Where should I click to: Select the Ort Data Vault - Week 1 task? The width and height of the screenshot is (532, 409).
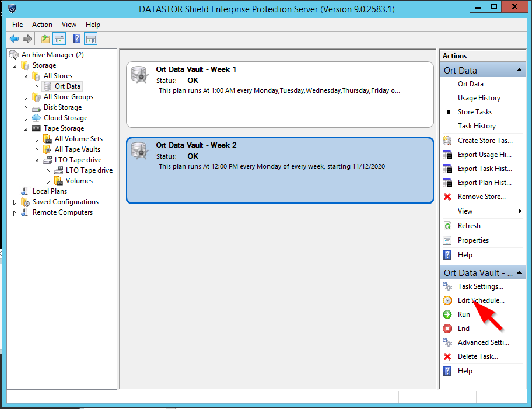click(280, 95)
